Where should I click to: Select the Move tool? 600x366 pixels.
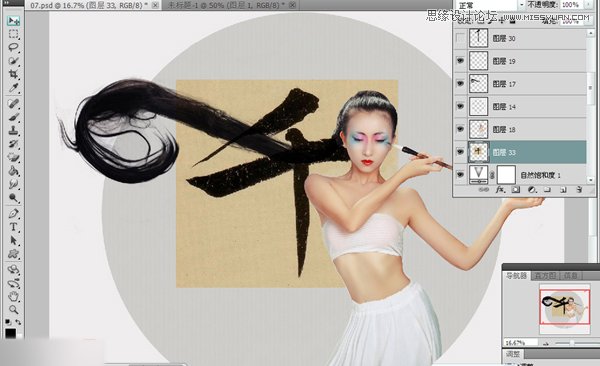[14, 21]
